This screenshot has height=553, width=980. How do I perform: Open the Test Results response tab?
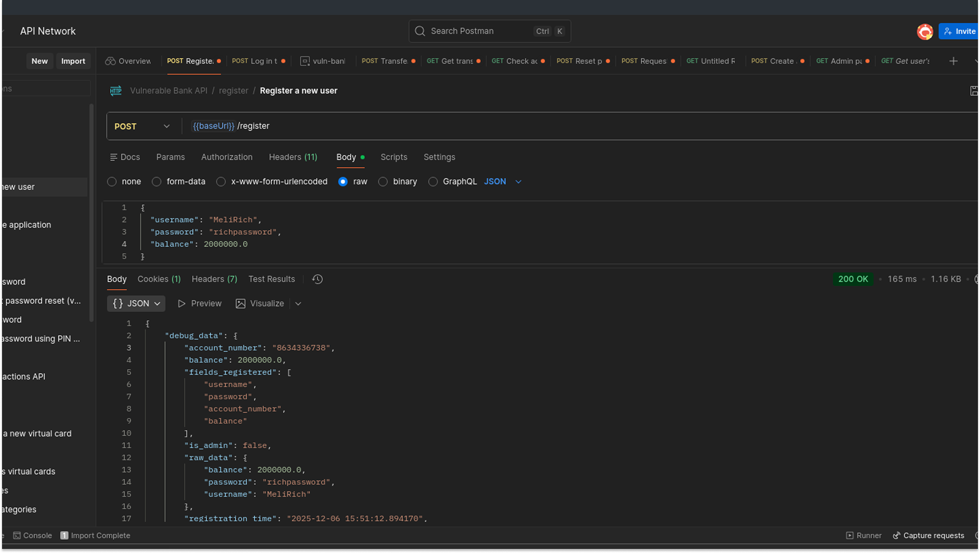[271, 279]
